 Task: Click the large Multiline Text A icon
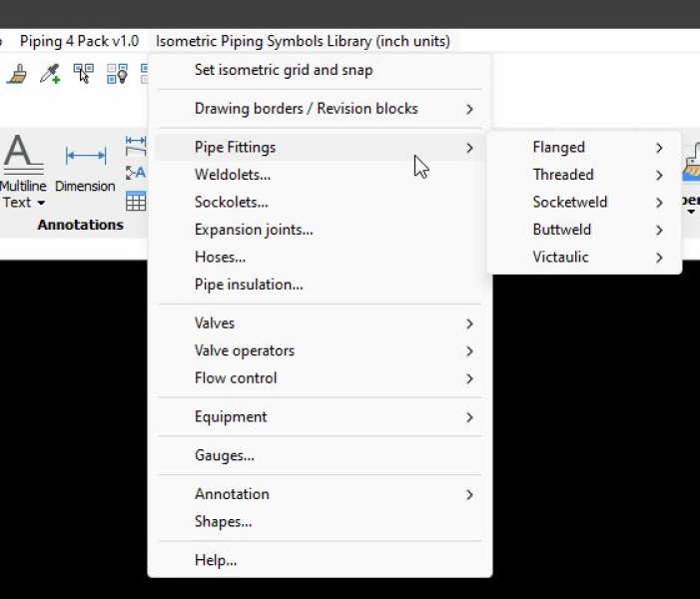(x=23, y=155)
